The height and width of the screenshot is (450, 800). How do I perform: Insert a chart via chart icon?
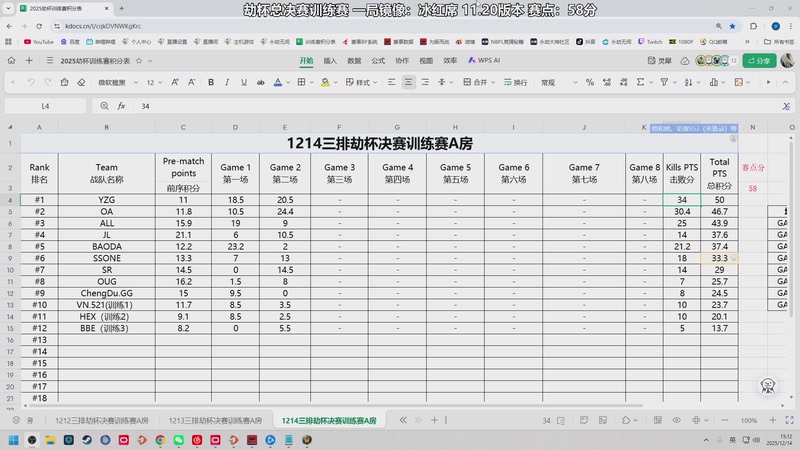tap(714, 82)
